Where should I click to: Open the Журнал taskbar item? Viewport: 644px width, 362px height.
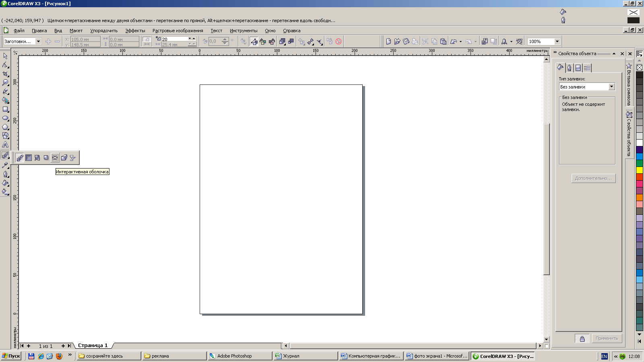[305, 356]
